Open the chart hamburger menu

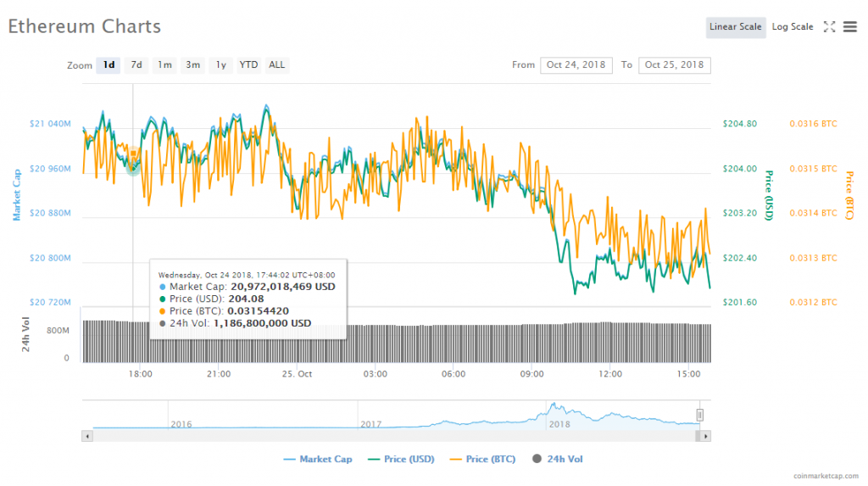tap(850, 27)
